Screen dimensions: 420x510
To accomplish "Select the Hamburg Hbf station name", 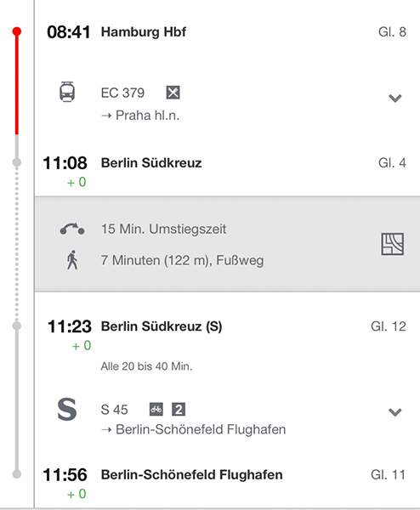I will [x=144, y=32].
